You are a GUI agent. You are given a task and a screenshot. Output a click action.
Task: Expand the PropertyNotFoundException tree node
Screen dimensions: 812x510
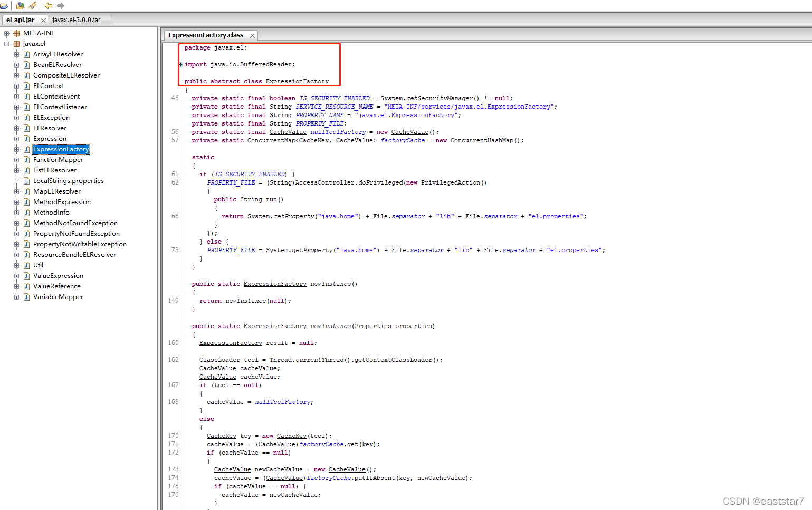pyautogui.click(x=16, y=234)
